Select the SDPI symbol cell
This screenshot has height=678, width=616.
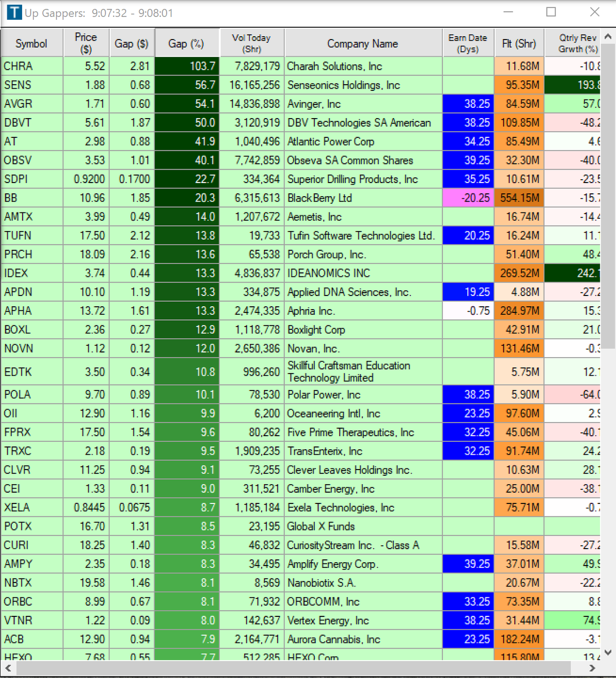(32, 179)
